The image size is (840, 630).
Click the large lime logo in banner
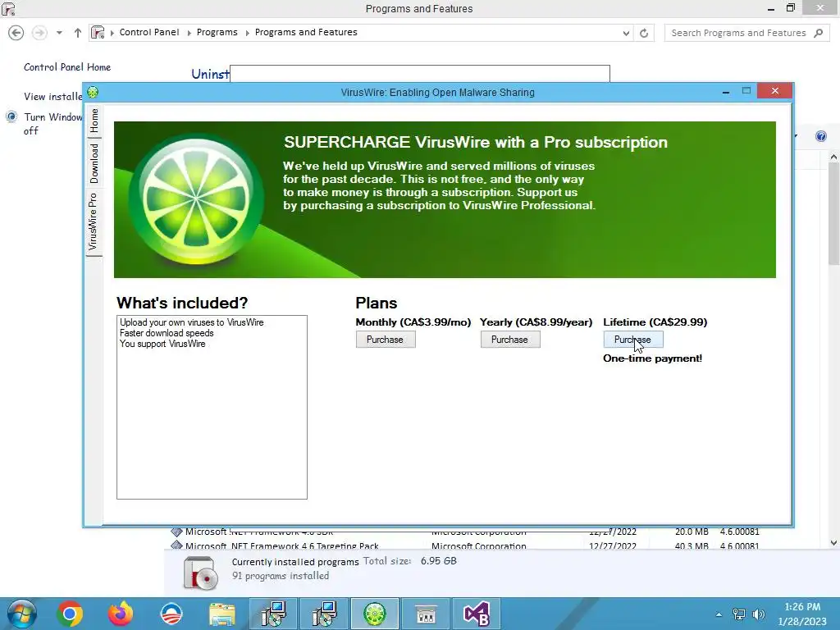(197, 199)
